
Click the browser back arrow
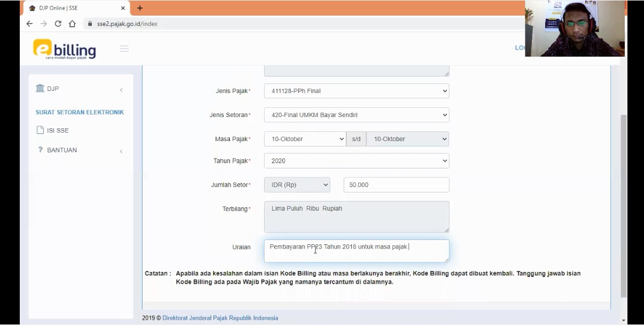coord(29,24)
